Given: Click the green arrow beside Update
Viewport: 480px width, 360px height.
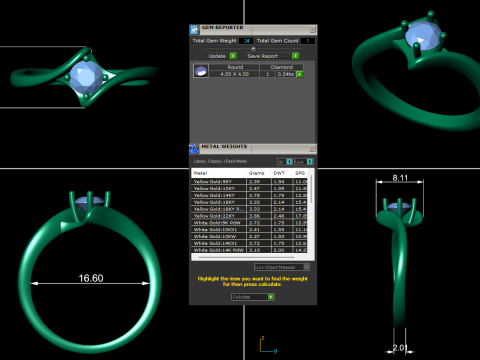Looking at the screenshot, I should tap(233, 56).
